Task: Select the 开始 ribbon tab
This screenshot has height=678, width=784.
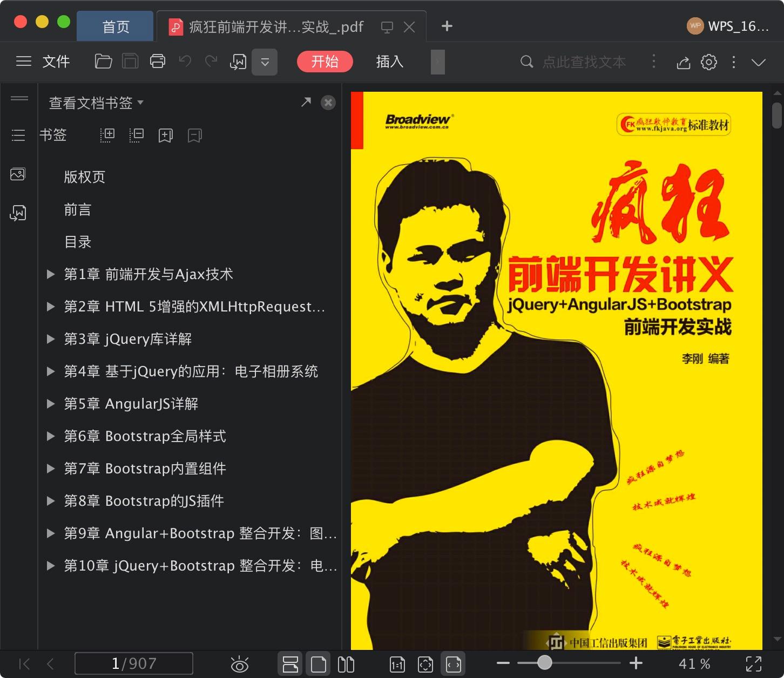Action: tap(325, 62)
